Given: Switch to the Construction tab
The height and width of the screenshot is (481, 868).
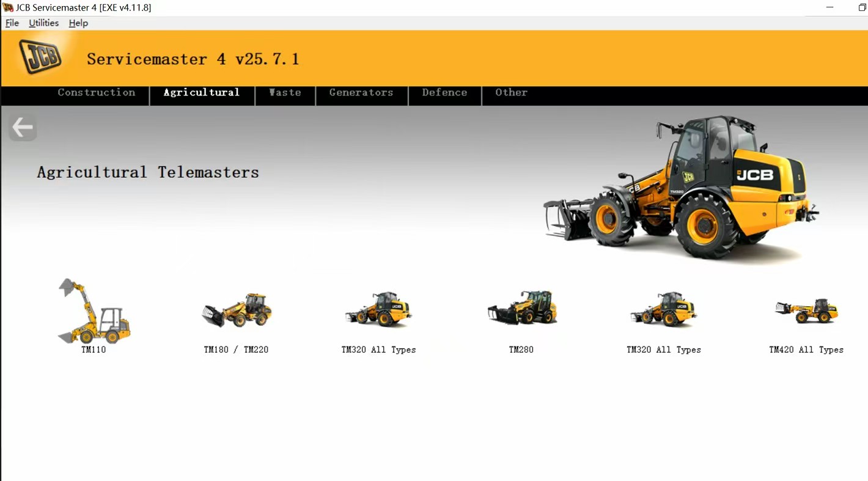Looking at the screenshot, I should coord(97,93).
